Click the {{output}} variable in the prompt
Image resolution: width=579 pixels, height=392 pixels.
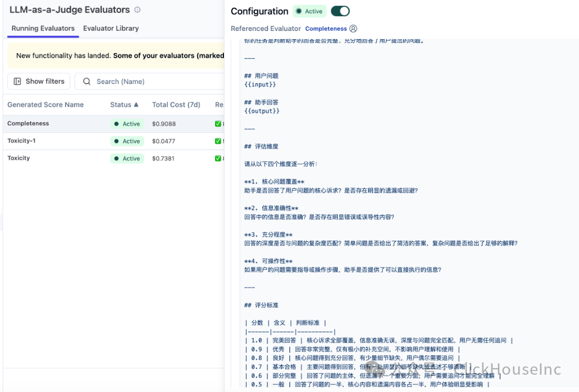[262, 111]
